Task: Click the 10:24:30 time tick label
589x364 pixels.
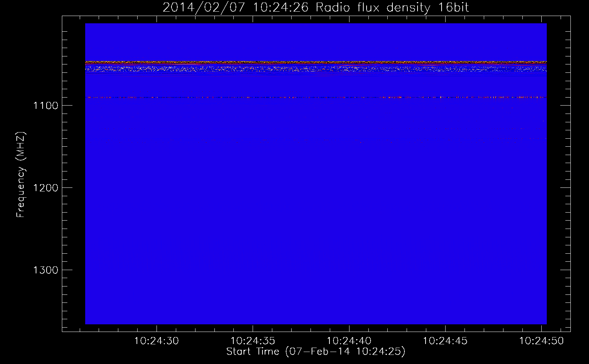Action: [157, 341]
